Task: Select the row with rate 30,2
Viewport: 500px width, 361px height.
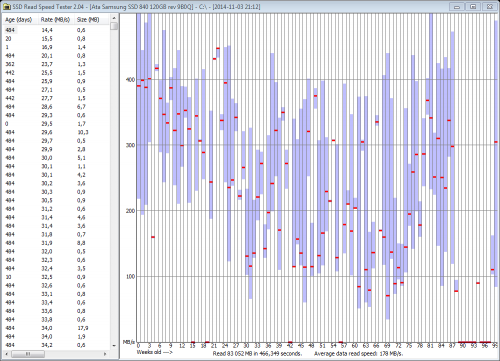Action: (x=56, y=183)
